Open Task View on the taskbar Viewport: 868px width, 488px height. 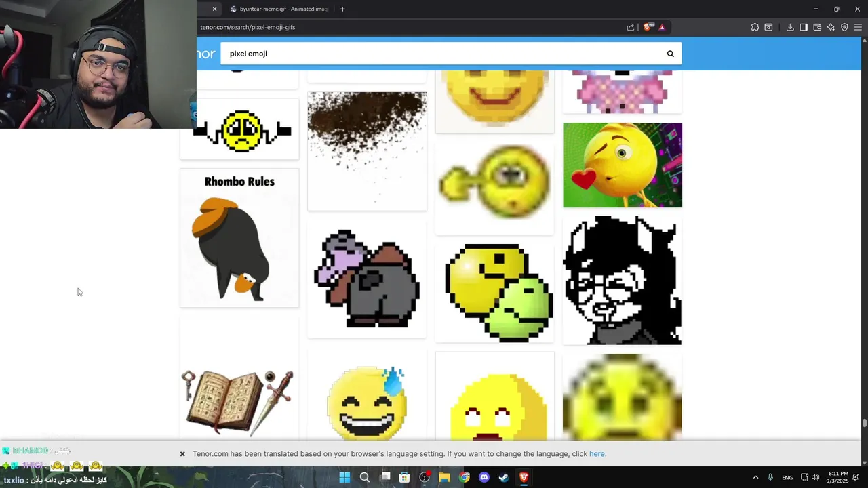click(385, 477)
